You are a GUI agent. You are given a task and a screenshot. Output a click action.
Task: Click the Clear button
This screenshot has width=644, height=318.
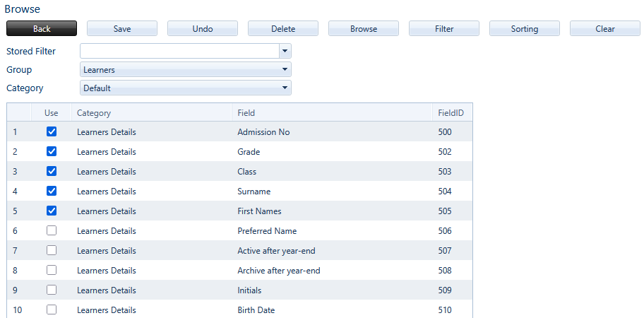[x=605, y=29]
